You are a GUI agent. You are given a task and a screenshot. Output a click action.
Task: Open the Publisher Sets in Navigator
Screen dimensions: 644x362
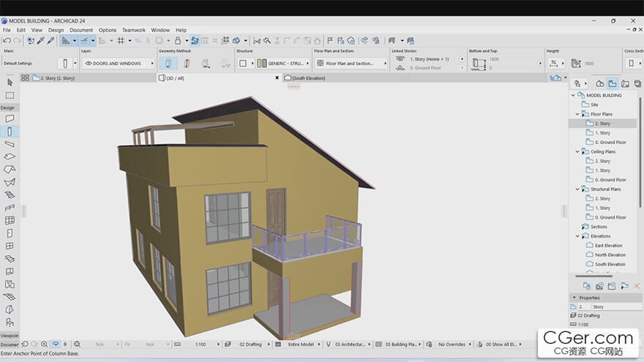point(637,83)
